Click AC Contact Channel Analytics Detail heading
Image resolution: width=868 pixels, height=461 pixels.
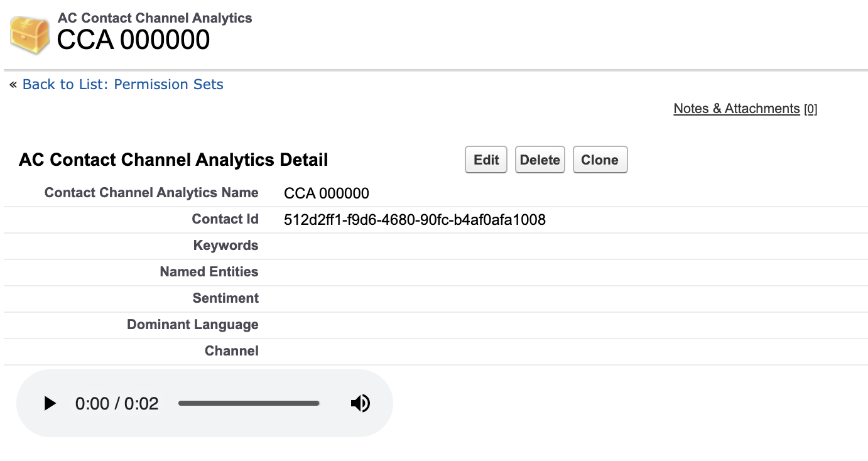[x=173, y=160]
